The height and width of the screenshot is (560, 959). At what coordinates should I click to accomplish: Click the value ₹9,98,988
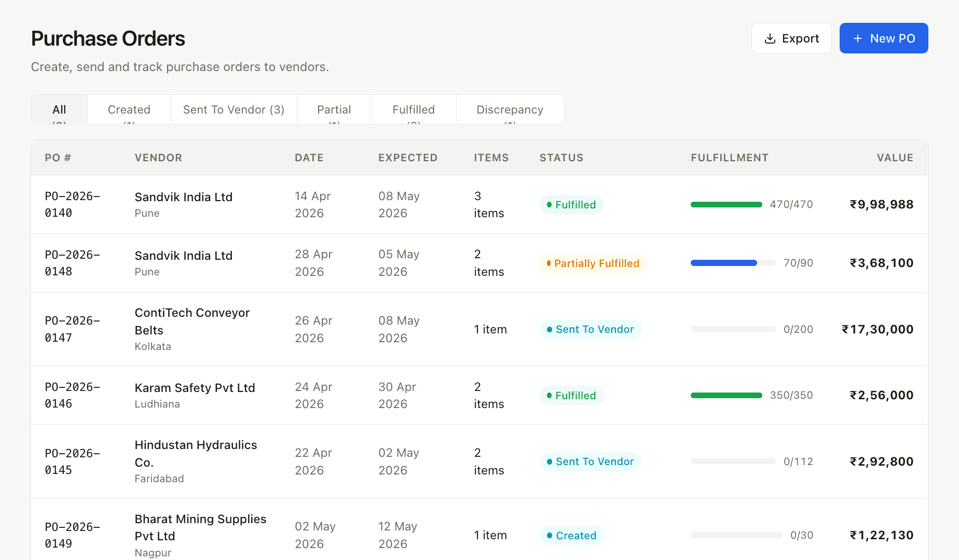pos(882,204)
